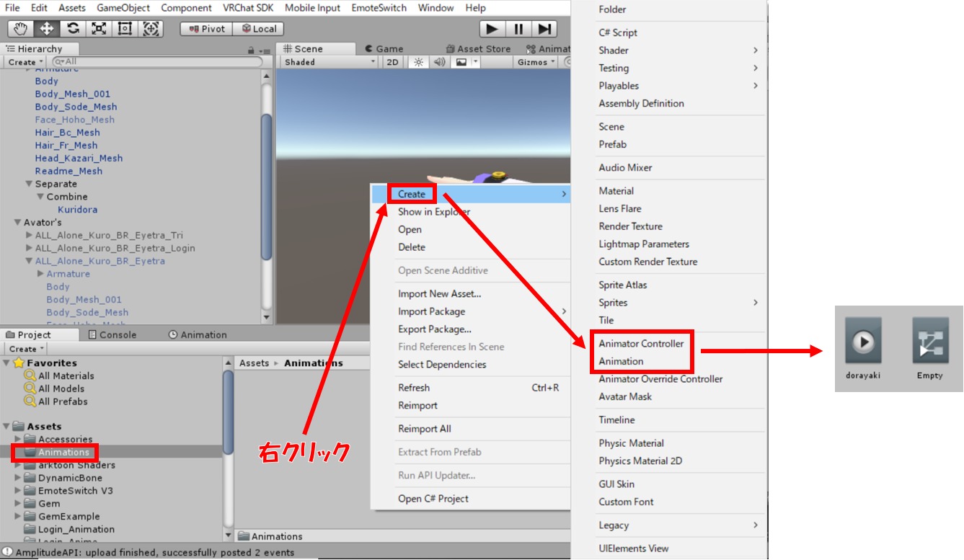The height and width of the screenshot is (560, 964).
Task: Collapse the Separate hierarchy item
Action: click(29, 184)
